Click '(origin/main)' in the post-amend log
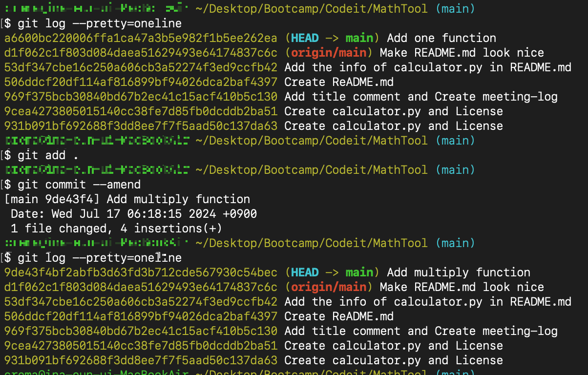 (x=329, y=287)
